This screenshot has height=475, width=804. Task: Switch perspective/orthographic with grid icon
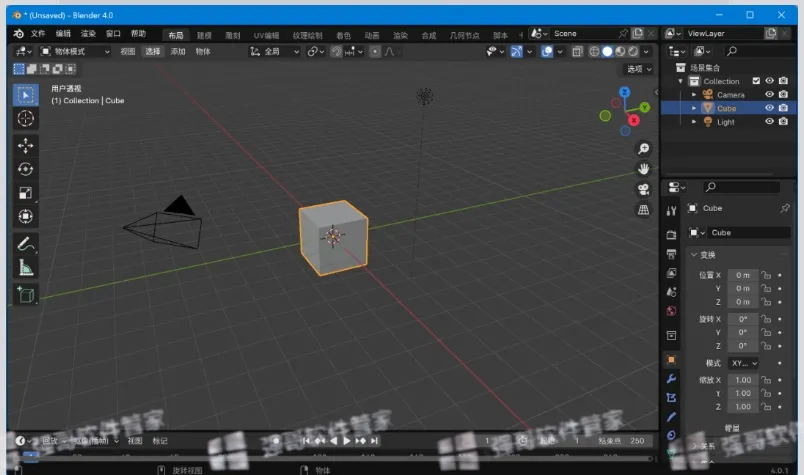[x=643, y=209]
